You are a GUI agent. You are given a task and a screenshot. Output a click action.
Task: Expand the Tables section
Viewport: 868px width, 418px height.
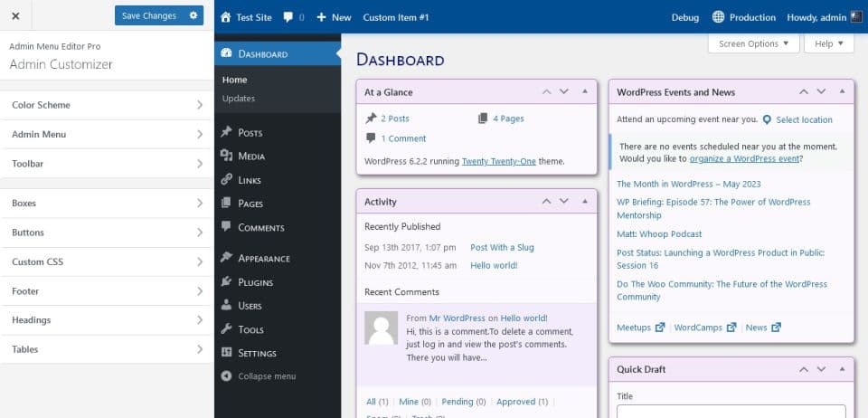[107, 349]
